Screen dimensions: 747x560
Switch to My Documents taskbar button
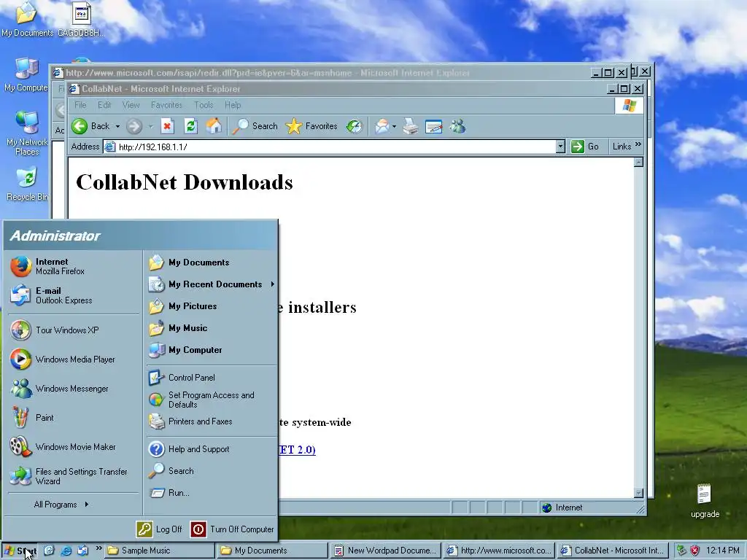pyautogui.click(x=273, y=551)
